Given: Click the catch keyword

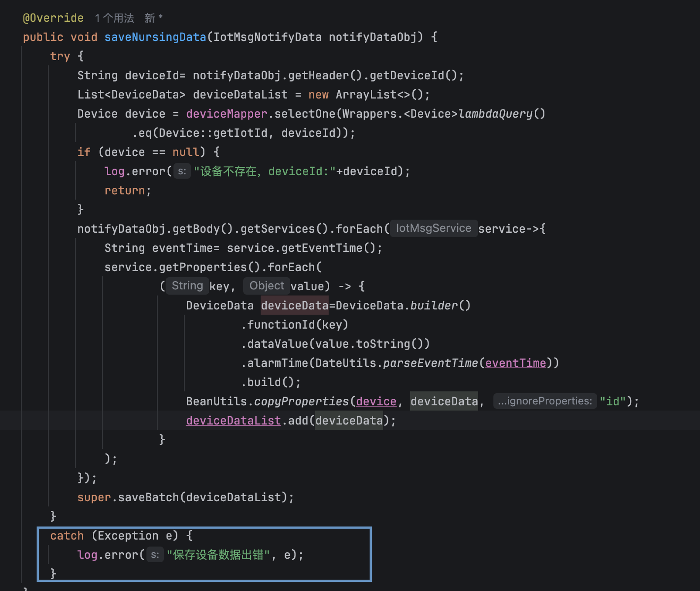Looking at the screenshot, I should [67, 536].
